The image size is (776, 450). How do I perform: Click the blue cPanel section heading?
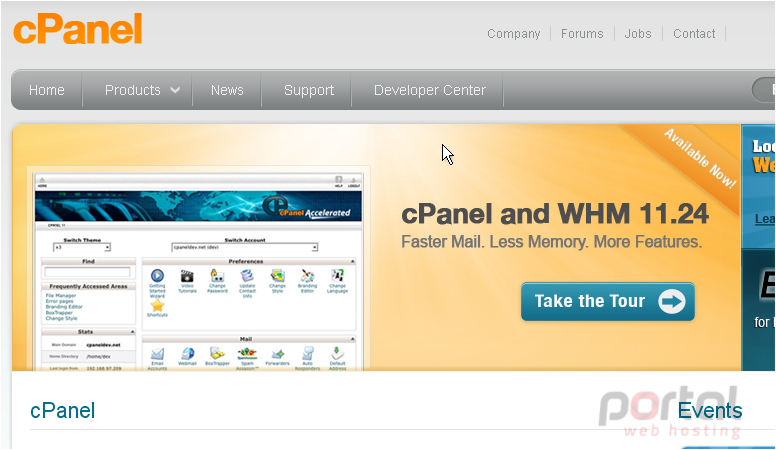[62, 411]
